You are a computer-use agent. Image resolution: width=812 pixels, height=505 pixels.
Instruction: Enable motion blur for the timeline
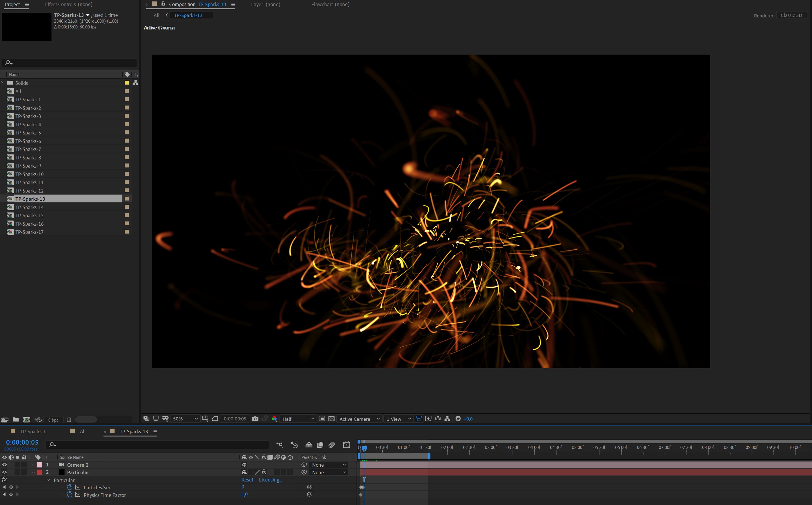tap(332, 445)
